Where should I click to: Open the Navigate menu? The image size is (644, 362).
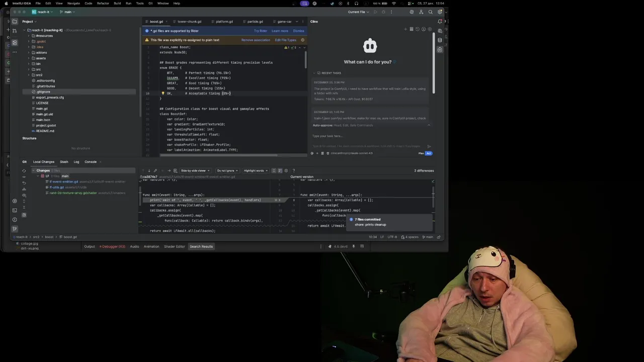pyautogui.click(x=73, y=4)
